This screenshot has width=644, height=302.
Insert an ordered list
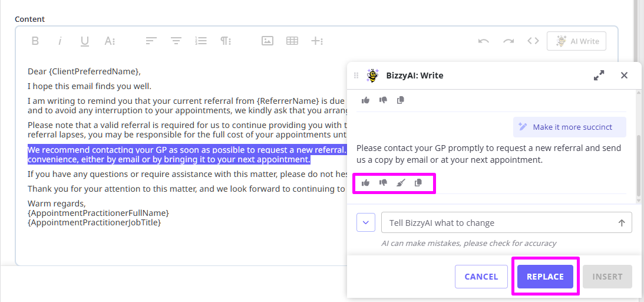click(201, 41)
